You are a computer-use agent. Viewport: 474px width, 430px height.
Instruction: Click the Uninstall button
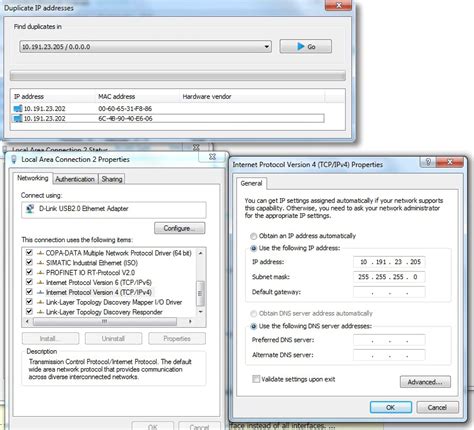pyautogui.click(x=113, y=339)
